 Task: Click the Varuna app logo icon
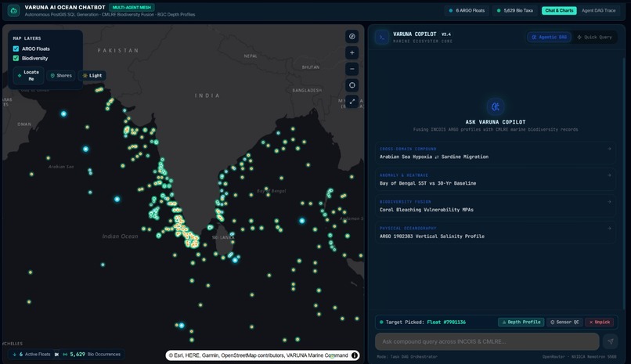coord(13,10)
